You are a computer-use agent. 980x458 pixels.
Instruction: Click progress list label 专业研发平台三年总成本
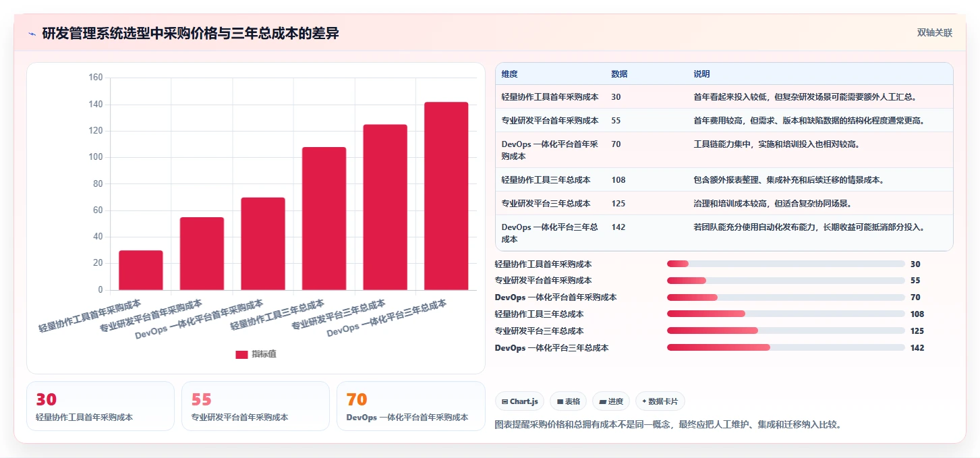tap(539, 331)
